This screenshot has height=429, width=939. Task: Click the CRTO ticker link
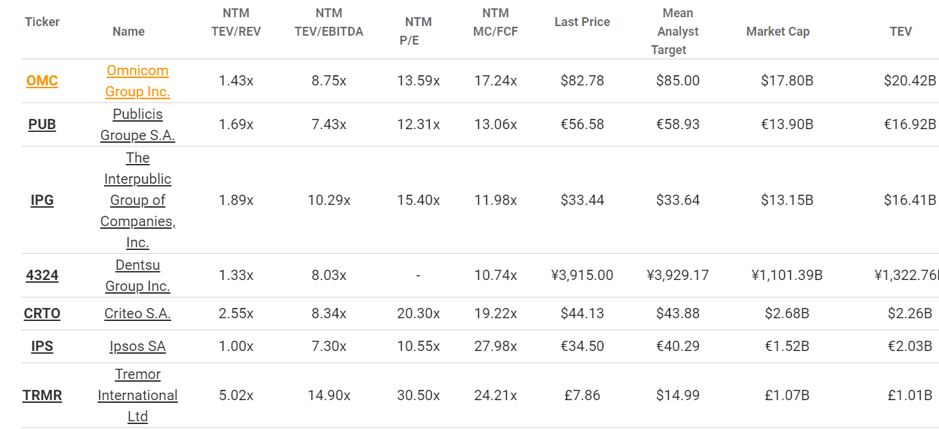(42, 313)
